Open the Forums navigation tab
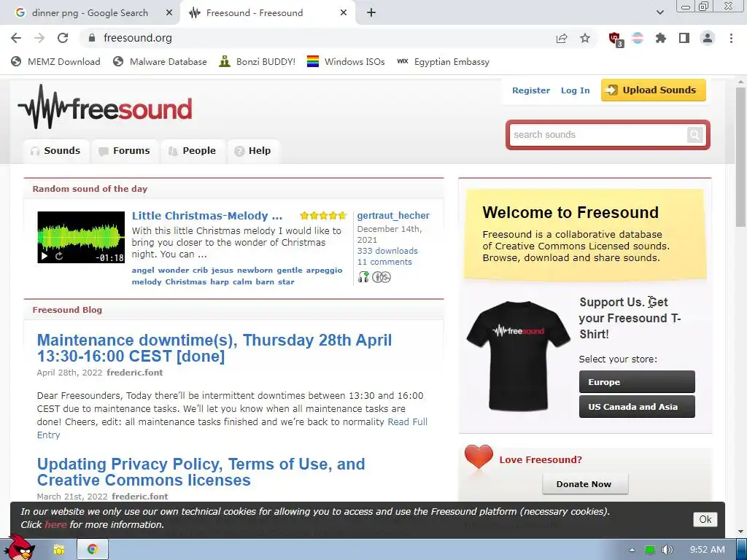Viewport: 747px width, 560px height. [125, 151]
